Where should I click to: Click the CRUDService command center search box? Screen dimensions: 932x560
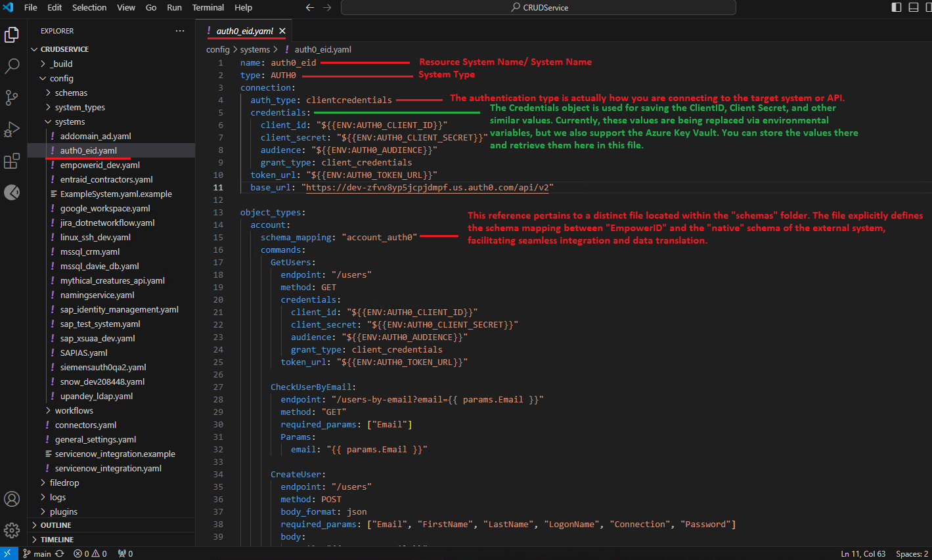tap(539, 7)
